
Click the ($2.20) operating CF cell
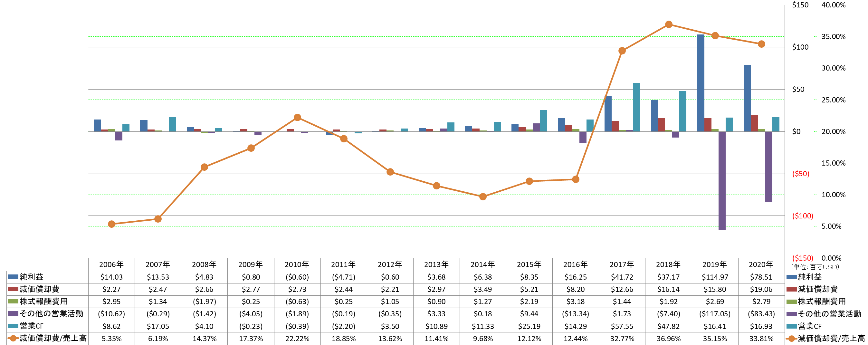[344, 326]
